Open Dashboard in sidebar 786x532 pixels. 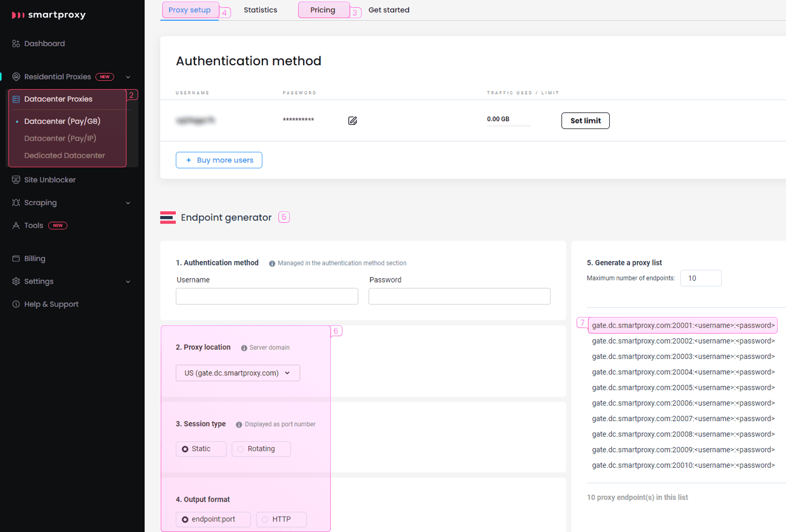(x=45, y=44)
